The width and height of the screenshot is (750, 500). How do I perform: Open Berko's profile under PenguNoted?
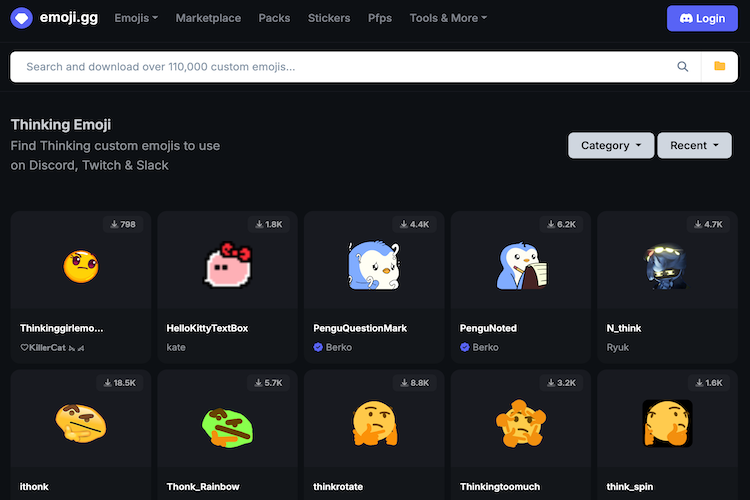tap(485, 347)
